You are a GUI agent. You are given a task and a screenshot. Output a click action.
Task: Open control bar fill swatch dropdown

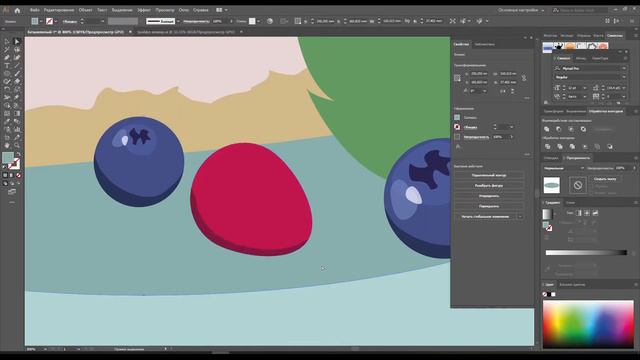tap(41, 21)
